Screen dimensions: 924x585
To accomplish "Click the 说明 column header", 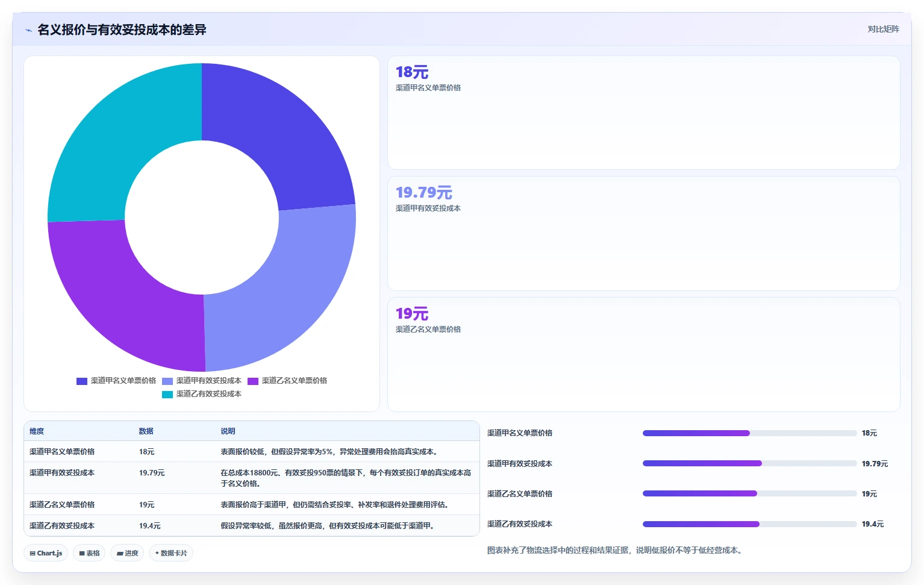I will pyautogui.click(x=228, y=431).
